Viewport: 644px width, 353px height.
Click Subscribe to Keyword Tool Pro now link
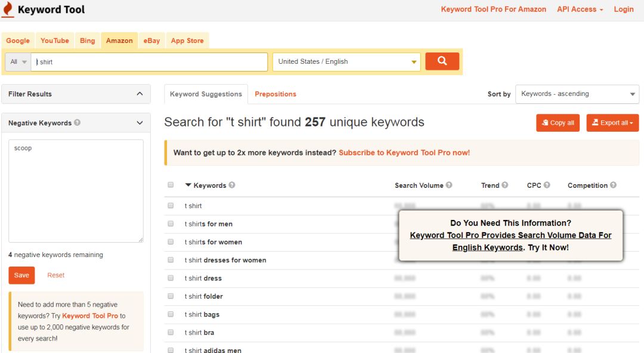pos(404,153)
